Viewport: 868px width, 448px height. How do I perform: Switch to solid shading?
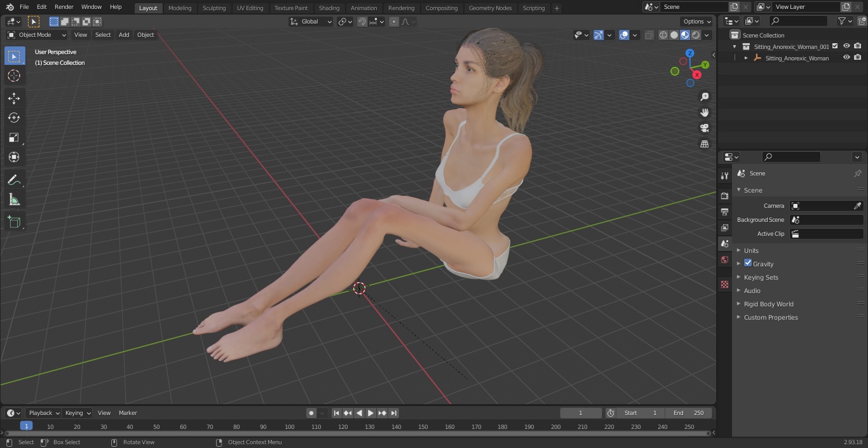point(674,35)
